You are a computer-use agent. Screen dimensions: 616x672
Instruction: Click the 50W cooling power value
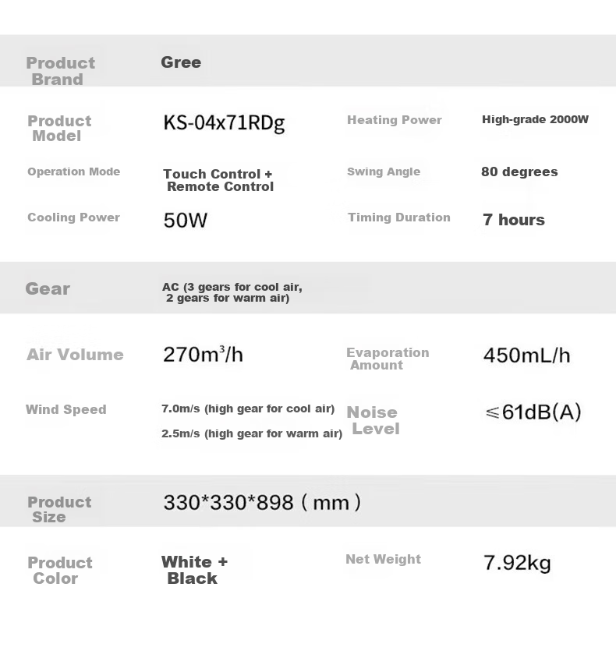pos(185,221)
